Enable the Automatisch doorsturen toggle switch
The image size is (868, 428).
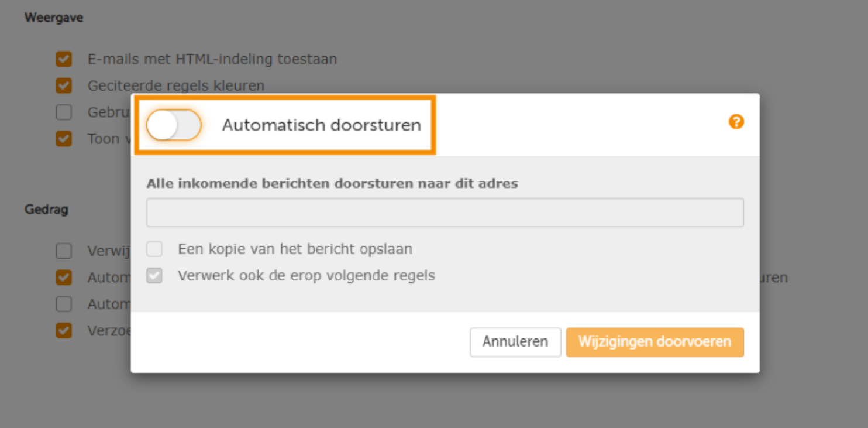(x=173, y=125)
